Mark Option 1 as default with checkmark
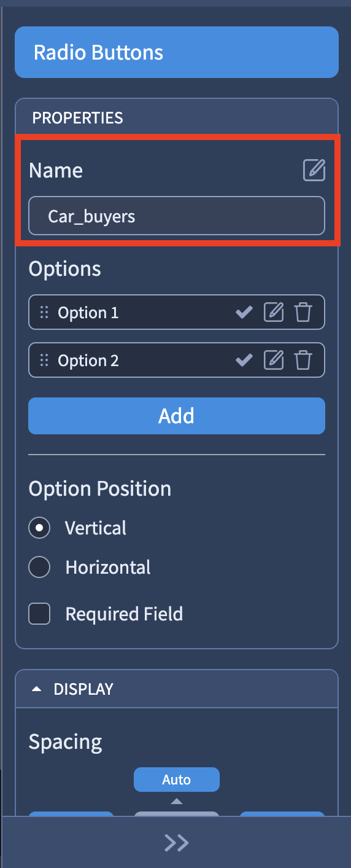The image size is (351, 868). click(244, 313)
